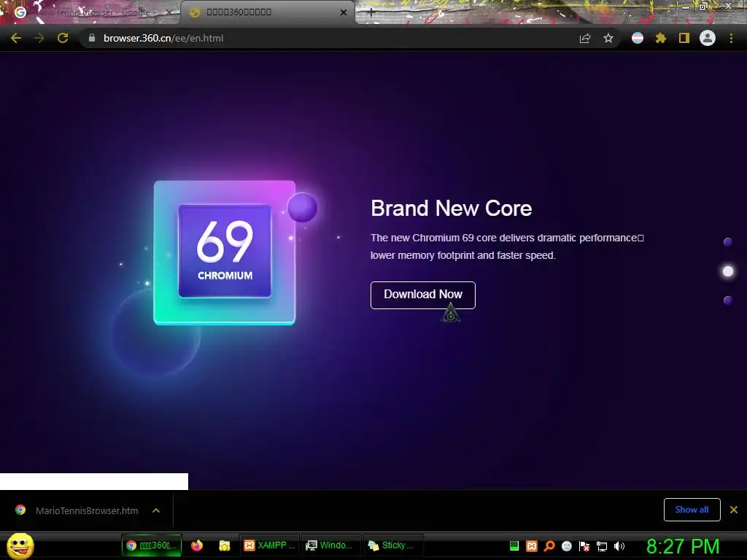
Task: Go back to the previous page
Action: [x=16, y=38]
